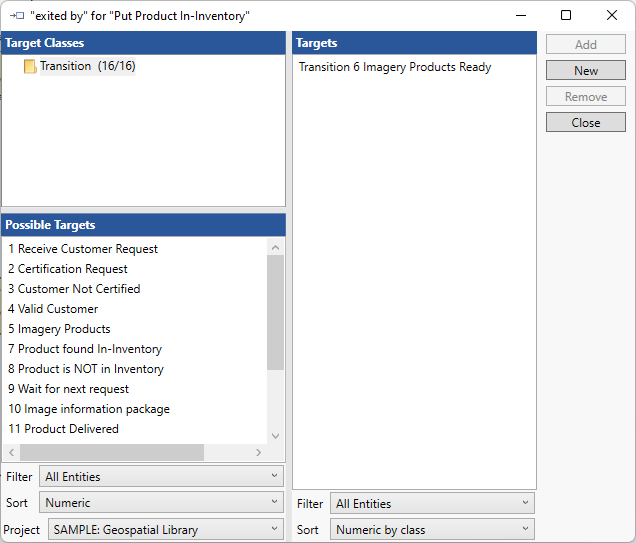The image size is (636, 543).
Task: Open Possible Targets Filter dropdown
Action: pos(161,477)
